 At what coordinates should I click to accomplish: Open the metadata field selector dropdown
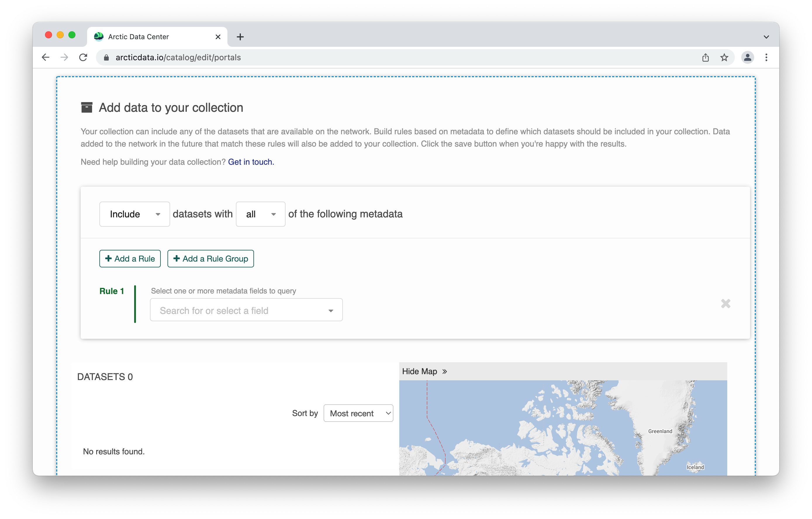(246, 310)
